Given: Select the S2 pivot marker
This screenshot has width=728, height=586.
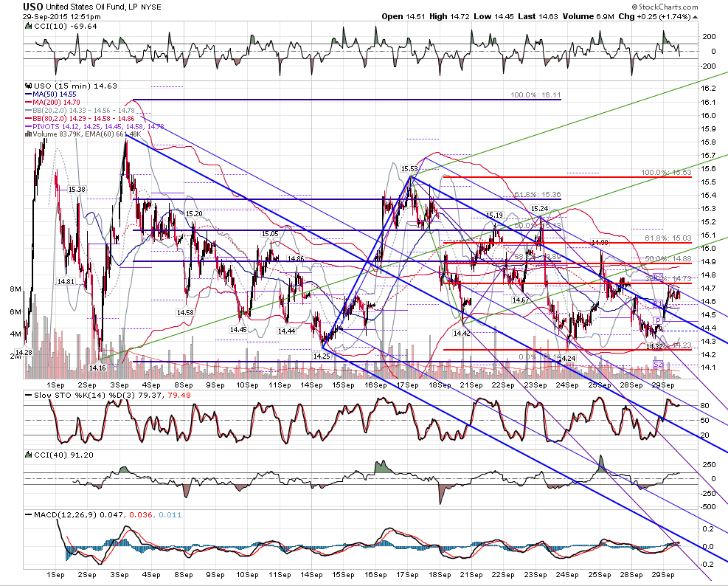Looking at the screenshot, I should [x=657, y=364].
